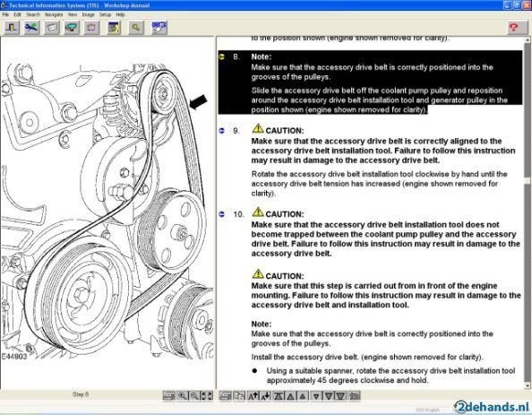The width and height of the screenshot is (532, 415).
Task: Open the Navigate menu
Action: pos(54,15)
